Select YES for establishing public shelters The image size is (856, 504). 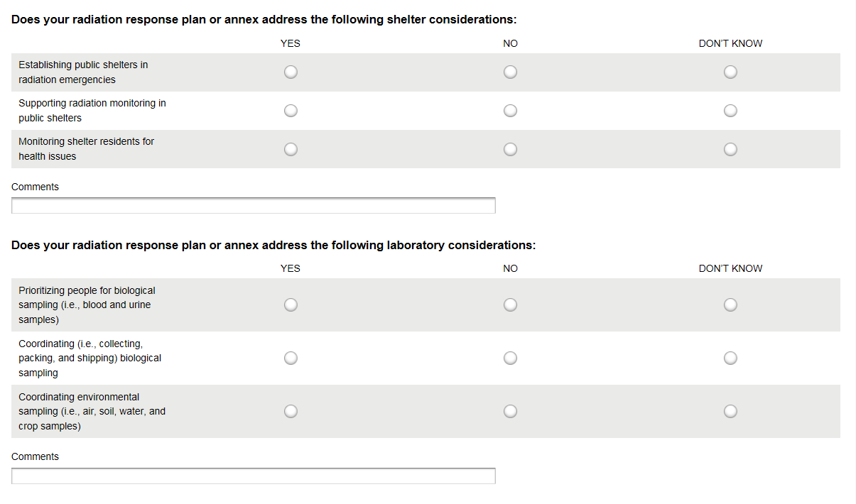pyautogui.click(x=291, y=72)
